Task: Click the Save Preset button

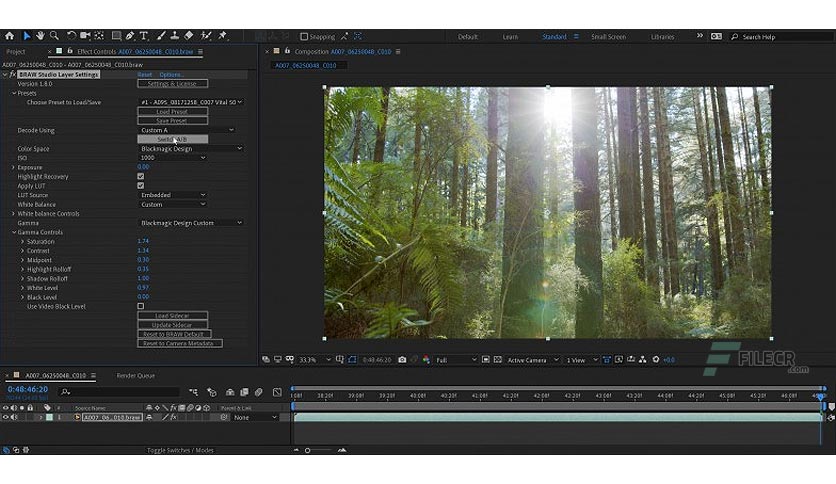Action: tap(172, 120)
